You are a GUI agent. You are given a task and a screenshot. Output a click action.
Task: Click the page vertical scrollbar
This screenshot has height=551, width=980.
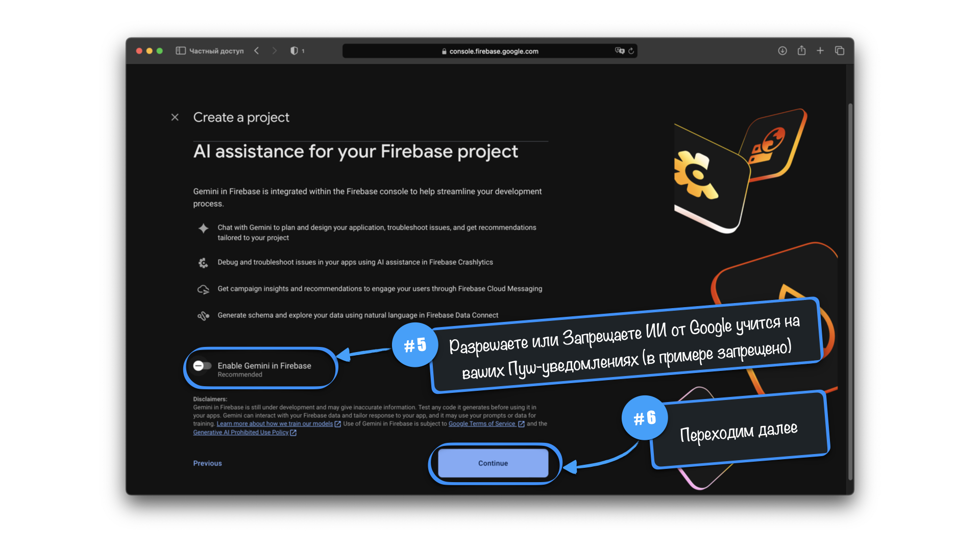coord(850,291)
